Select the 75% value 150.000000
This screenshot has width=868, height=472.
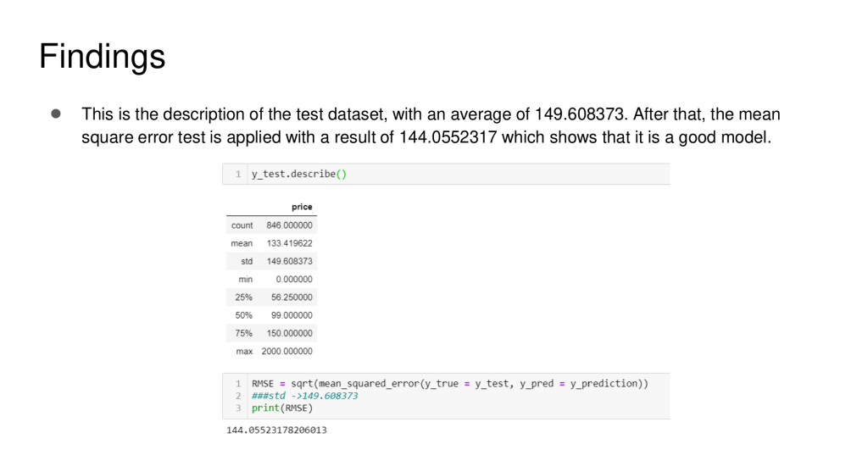pos(289,333)
